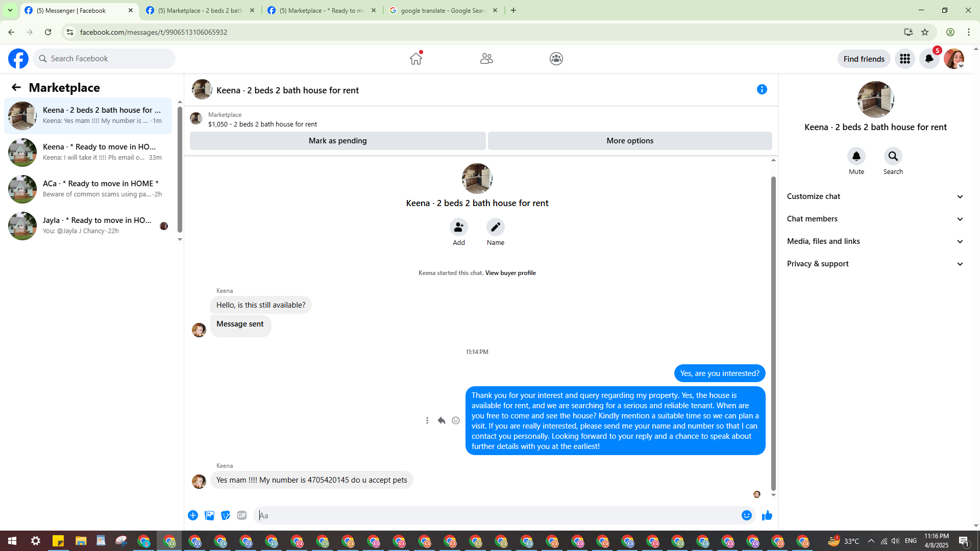Reply to the long blue message
Screen dimensions: 980x551
coord(442,421)
